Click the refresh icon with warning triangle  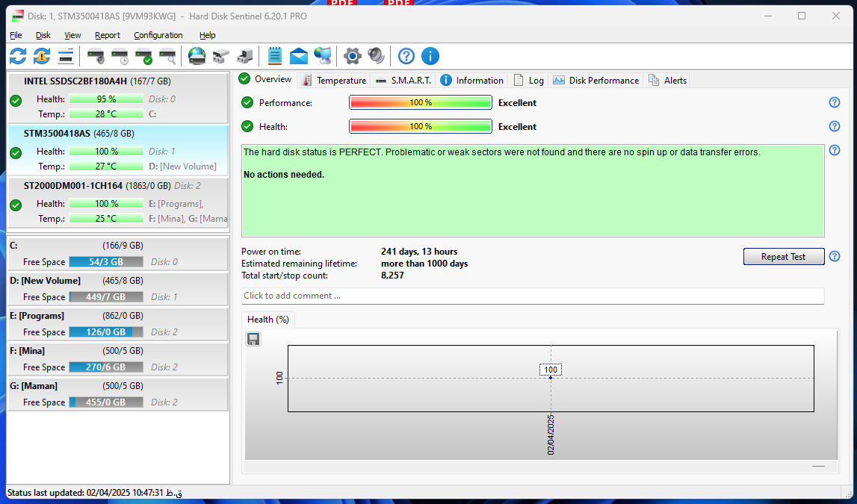pyautogui.click(x=42, y=56)
